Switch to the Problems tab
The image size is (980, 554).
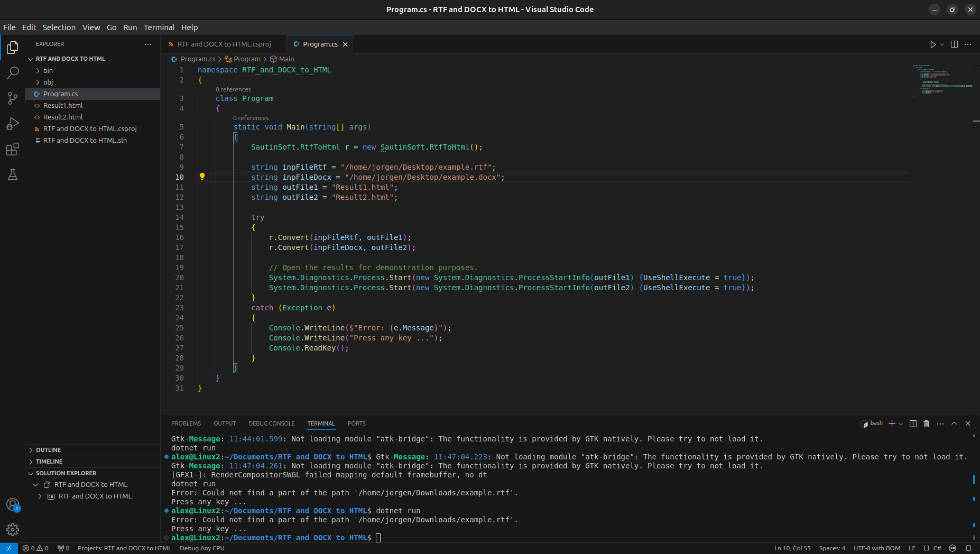(x=186, y=423)
